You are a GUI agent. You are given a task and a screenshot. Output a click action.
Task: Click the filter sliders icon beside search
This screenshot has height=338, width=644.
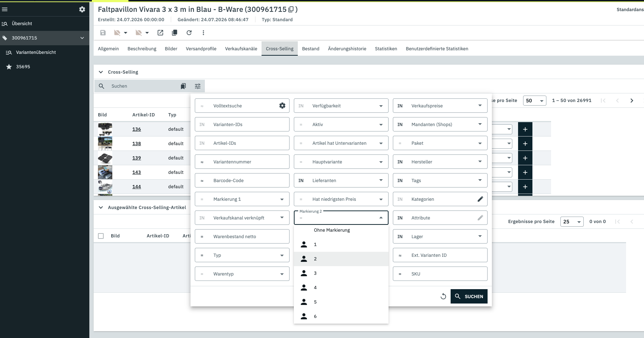[x=198, y=86]
